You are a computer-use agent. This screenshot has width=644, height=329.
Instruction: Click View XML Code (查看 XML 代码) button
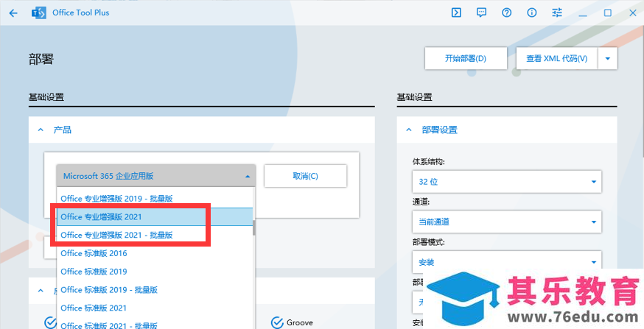557,58
